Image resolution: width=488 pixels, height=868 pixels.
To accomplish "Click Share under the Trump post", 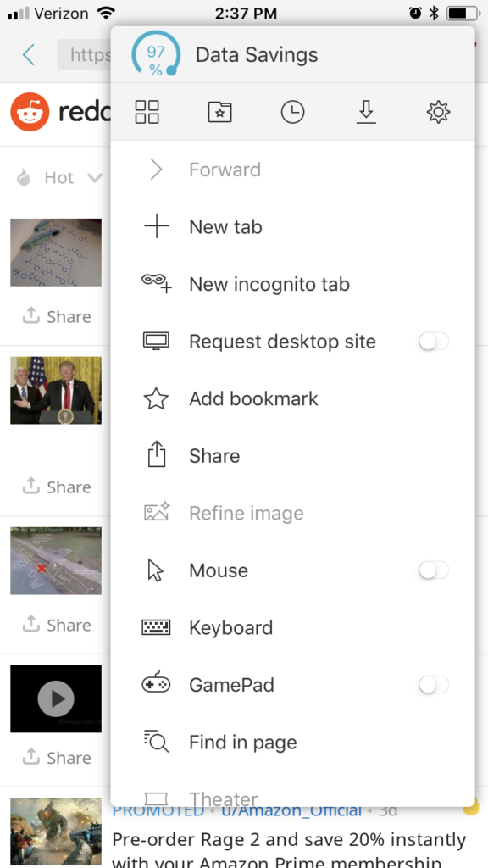I will point(57,487).
